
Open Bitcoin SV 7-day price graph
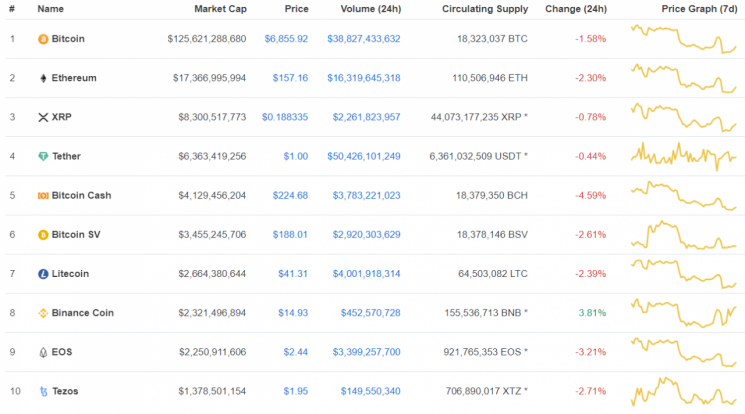684,235
